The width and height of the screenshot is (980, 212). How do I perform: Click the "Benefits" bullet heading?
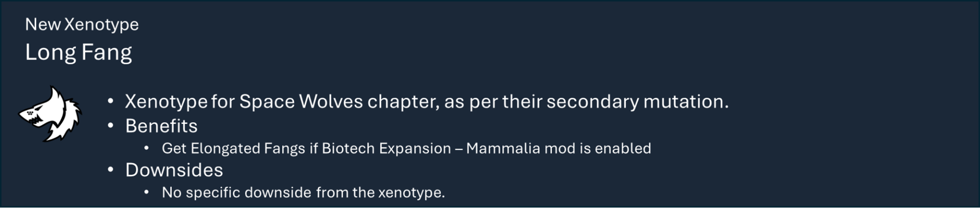click(161, 126)
